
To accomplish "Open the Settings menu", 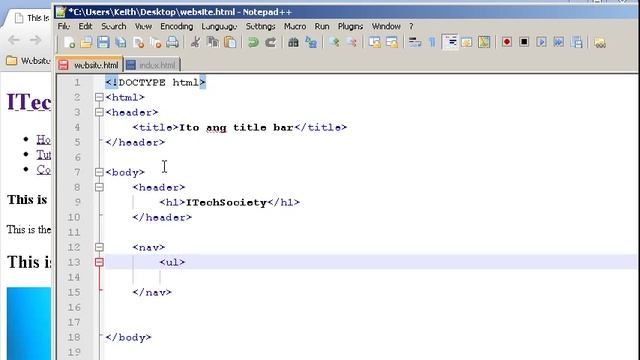I will click(x=260, y=26).
